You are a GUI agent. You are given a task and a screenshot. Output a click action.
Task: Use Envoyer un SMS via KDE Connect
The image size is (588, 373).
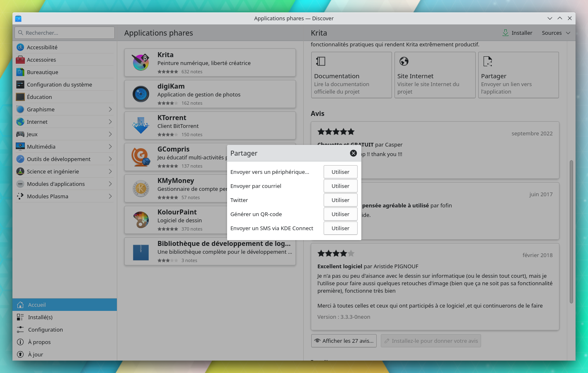click(340, 228)
